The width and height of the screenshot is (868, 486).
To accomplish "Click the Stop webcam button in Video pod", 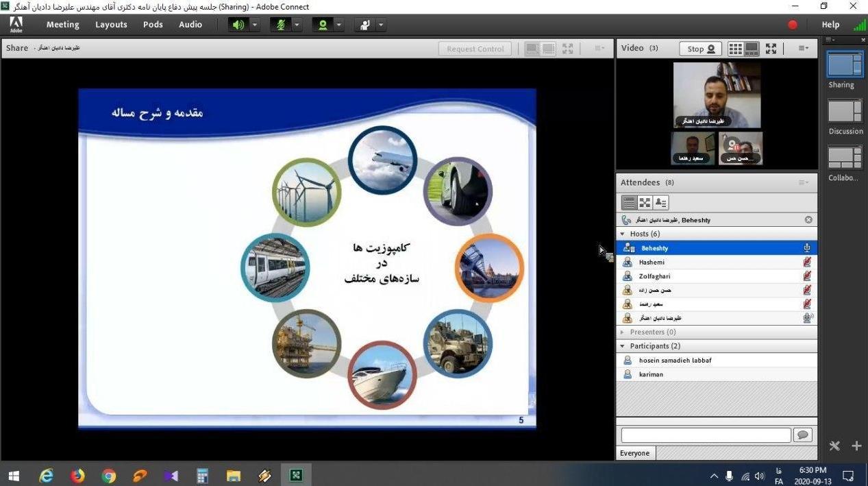I will 700,49.
